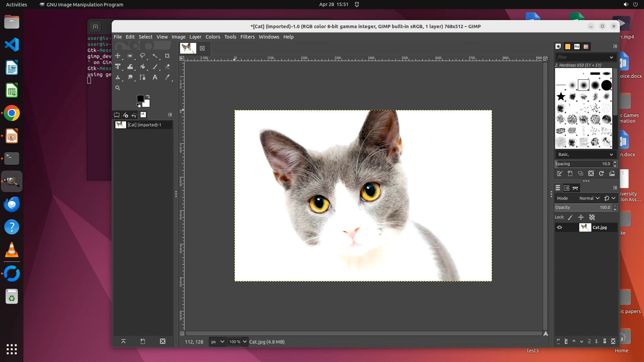Image resolution: width=644 pixels, height=362 pixels.
Task: Select the Fuzzy Select magic wand tool
Action: point(155,56)
